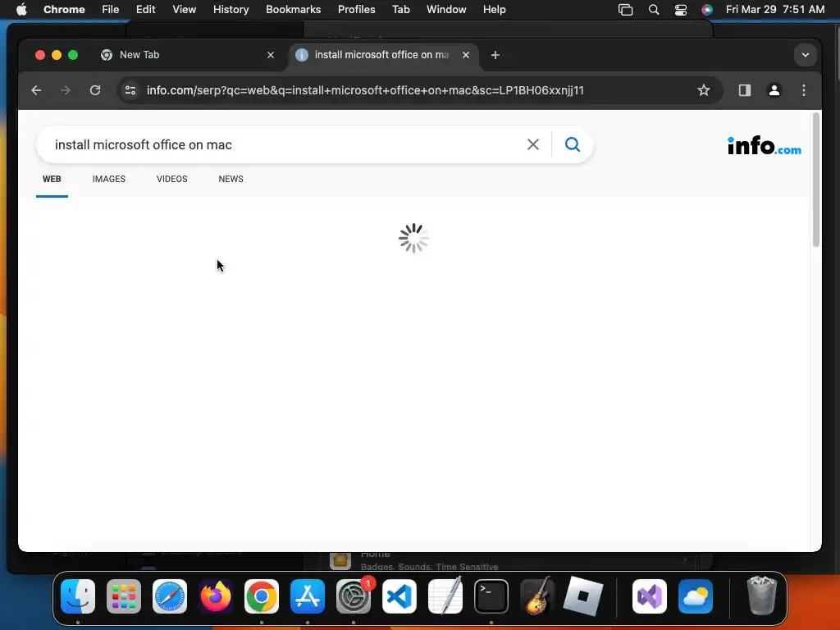Click the date and time in menu bar
840x630 pixels.
775,10
